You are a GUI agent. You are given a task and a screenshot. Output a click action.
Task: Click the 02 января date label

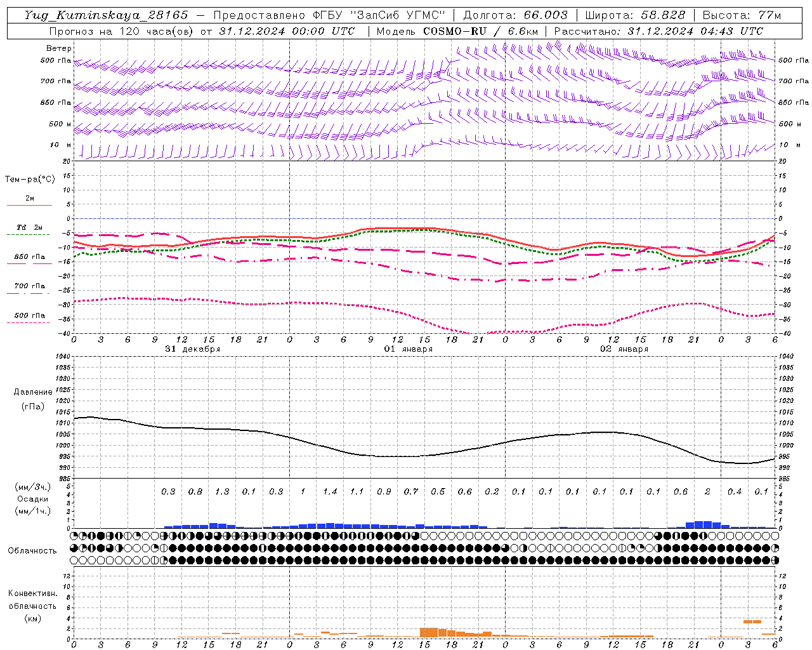pyautogui.click(x=624, y=349)
